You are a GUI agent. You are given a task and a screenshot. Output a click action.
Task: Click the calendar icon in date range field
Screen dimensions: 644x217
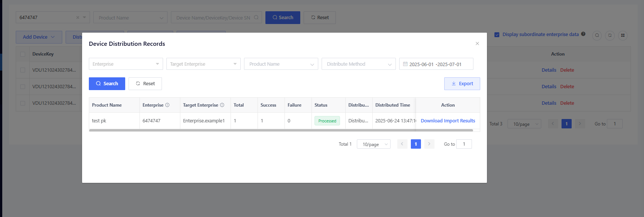point(405,64)
